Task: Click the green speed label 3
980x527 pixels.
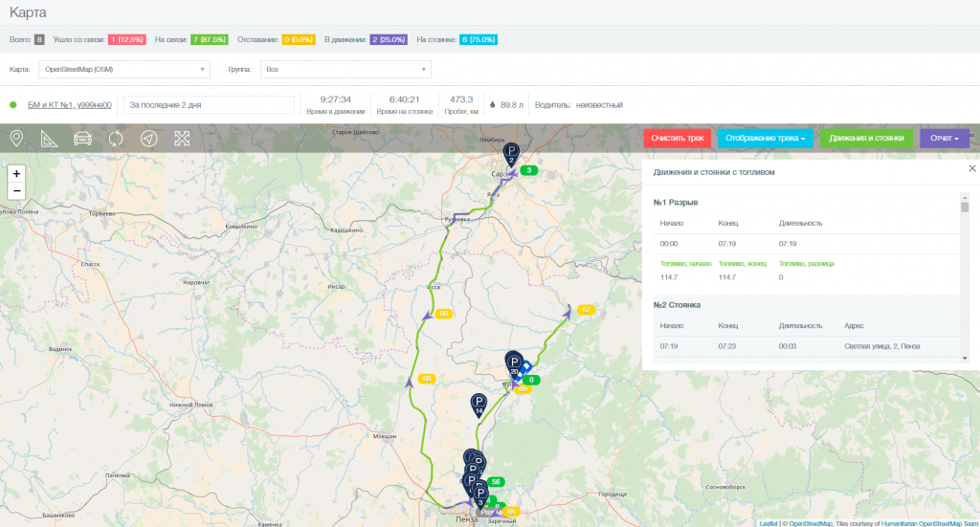Action: (528, 170)
